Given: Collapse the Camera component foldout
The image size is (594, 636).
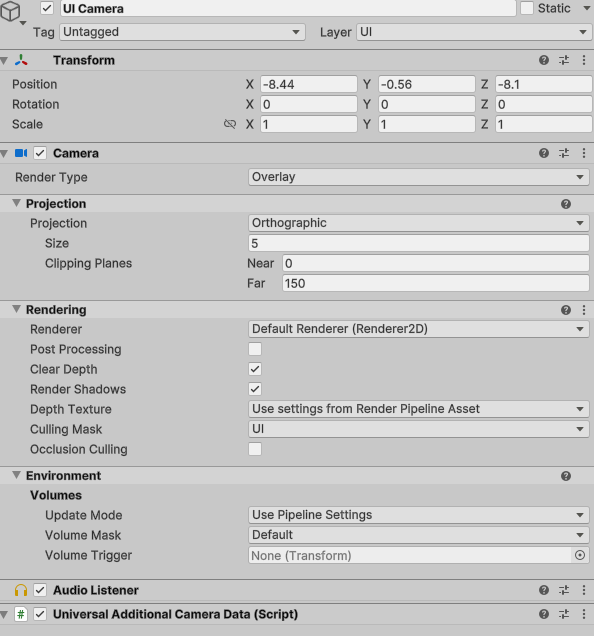Looking at the screenshot, I should [x=4, y=154].
